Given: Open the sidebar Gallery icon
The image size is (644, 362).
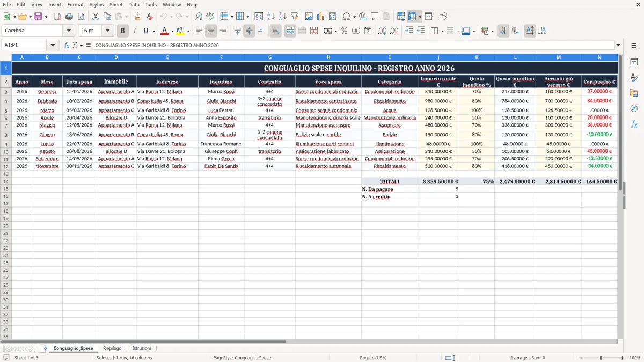Looking at the screenshot, I should 634,93.
